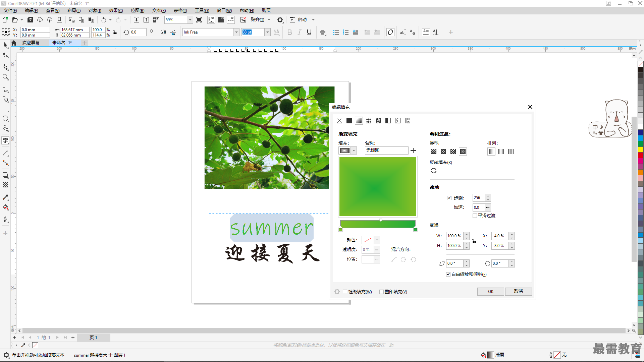Choose Uniform Fill type in dialog
644x362 pixels.
(x=349, y=121)
